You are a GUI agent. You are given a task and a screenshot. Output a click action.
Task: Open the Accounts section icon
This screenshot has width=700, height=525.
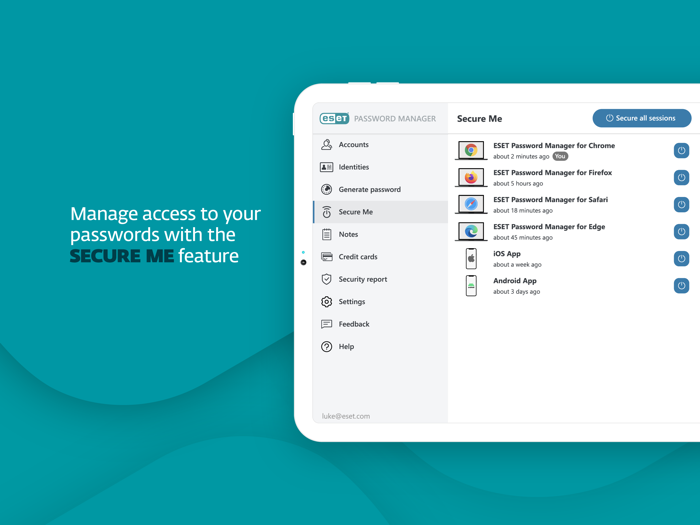326,145
